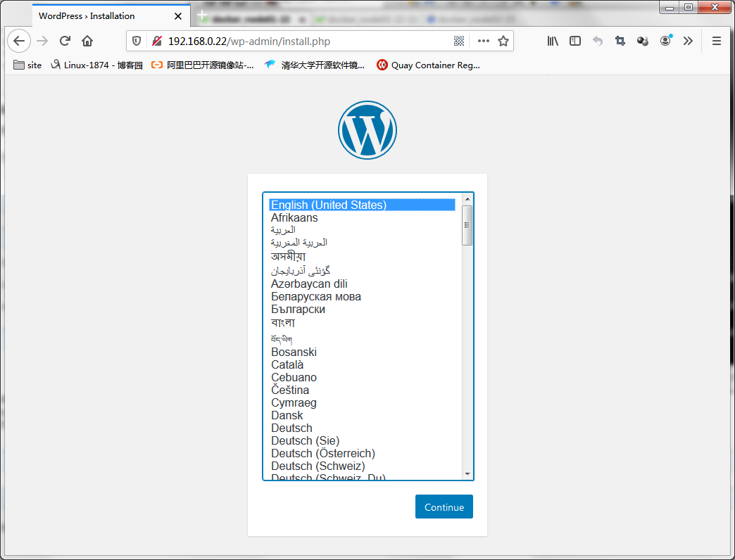This screenshot has width=735, height=560.
Task: Open the Firefox hamburger menu
Action: point(716,42)
